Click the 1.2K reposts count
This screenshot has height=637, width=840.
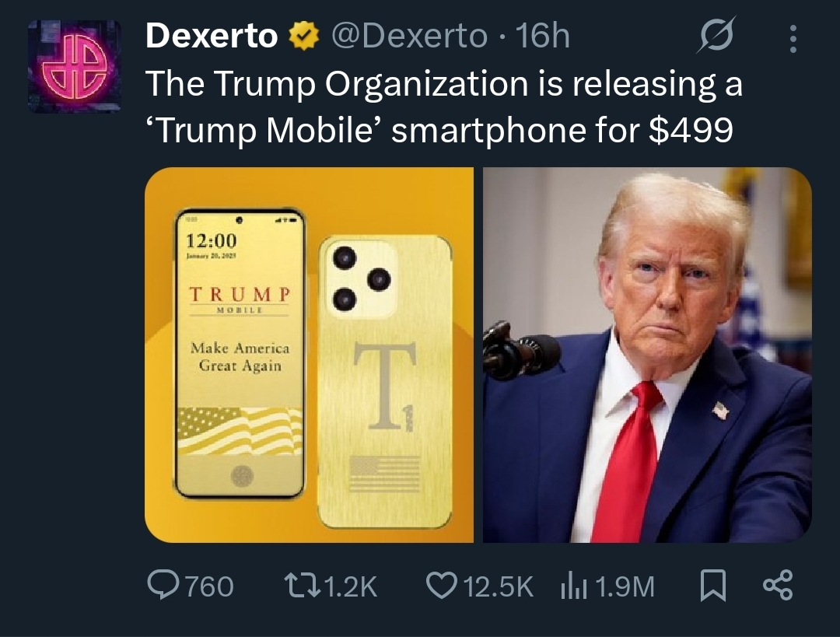[x=351, y=586]
